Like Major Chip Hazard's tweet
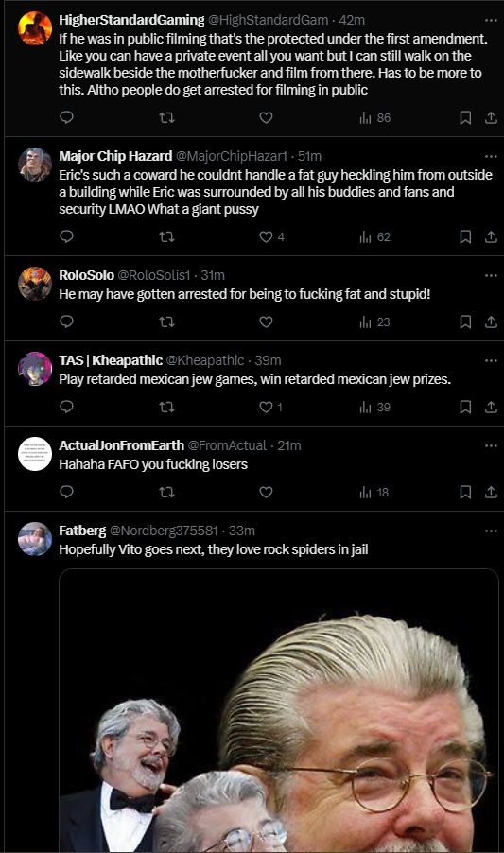Viewport: 504px width, 853px height. [271, 236]
